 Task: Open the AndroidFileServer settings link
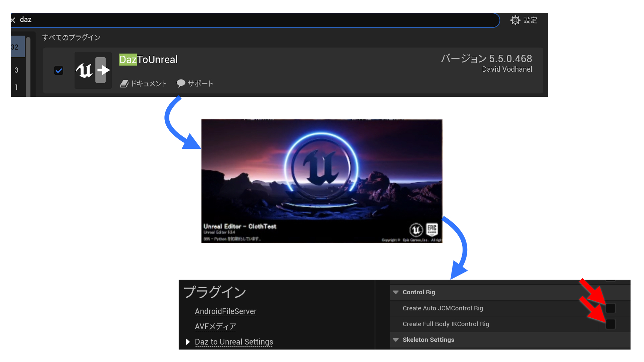(226, 311)
